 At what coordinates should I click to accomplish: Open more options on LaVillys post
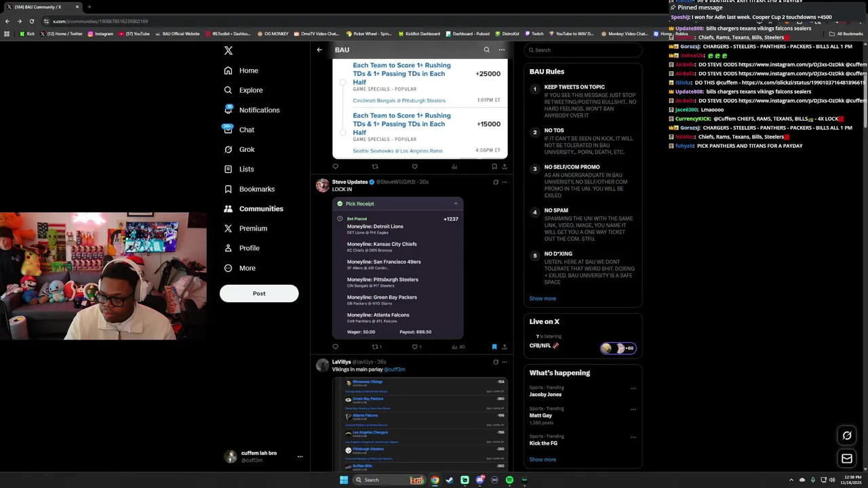505,362
